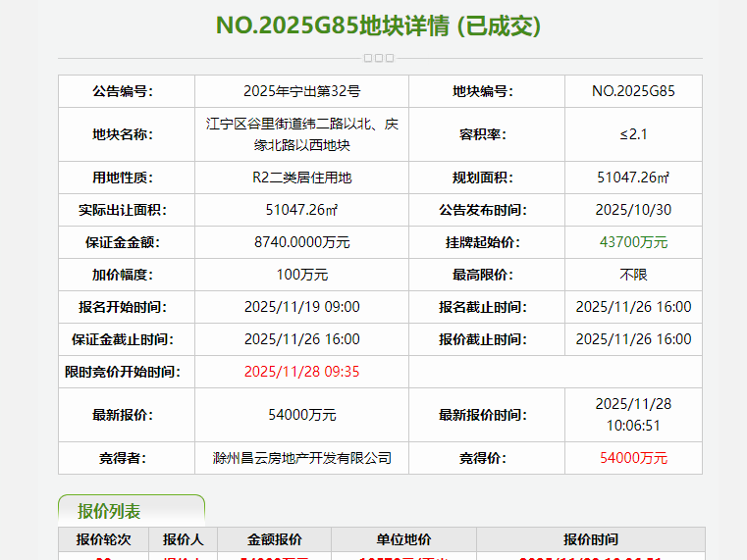Click the page title NO.2025G85地块详情
747x560 pixels.
click(x=378, y=25)
